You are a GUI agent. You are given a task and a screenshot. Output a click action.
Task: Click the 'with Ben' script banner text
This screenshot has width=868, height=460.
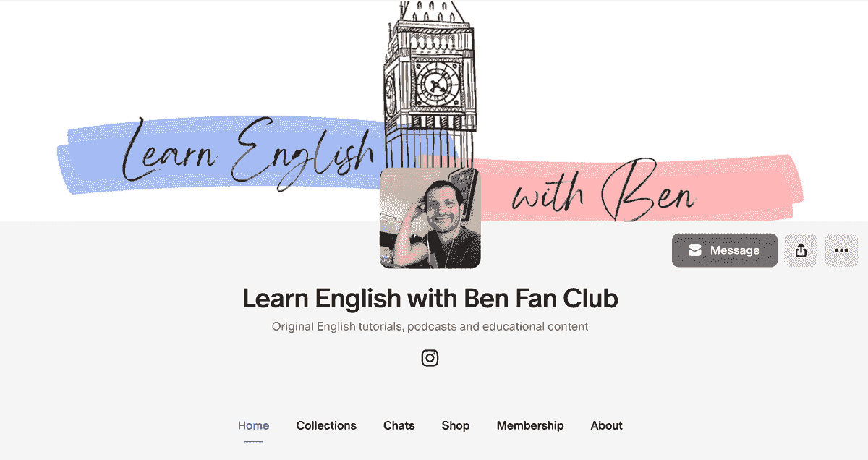click(605, 193)
